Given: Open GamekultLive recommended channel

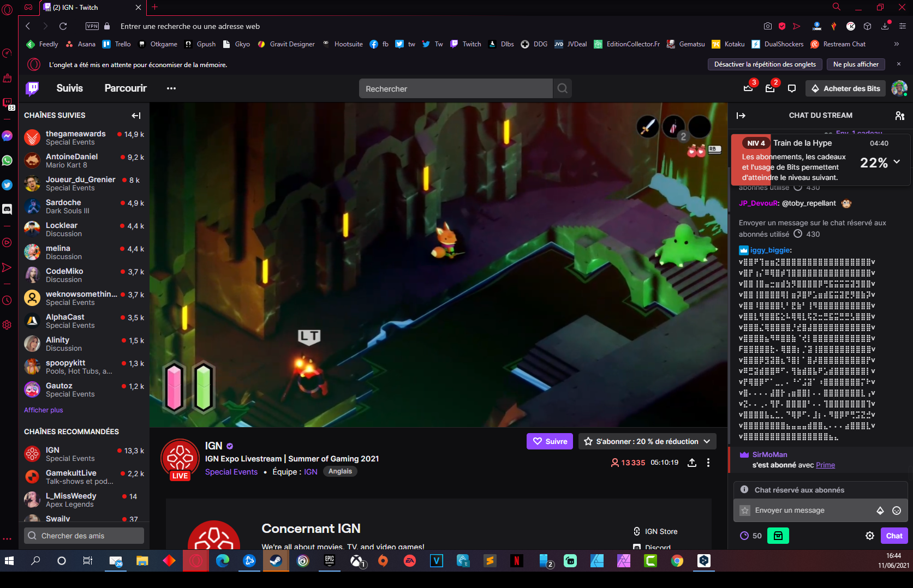Looking at the screenshot, I should 84,477.
